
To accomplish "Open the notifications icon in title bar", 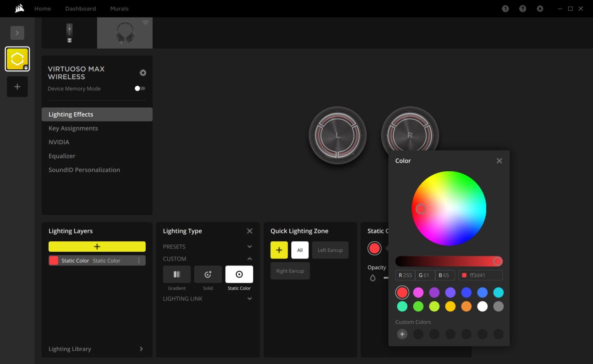I will coord(506,9).
